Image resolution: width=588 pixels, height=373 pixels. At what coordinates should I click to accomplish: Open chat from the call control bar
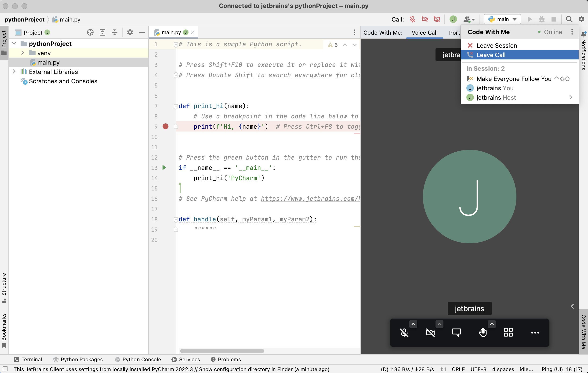click(x=456, y=333)
